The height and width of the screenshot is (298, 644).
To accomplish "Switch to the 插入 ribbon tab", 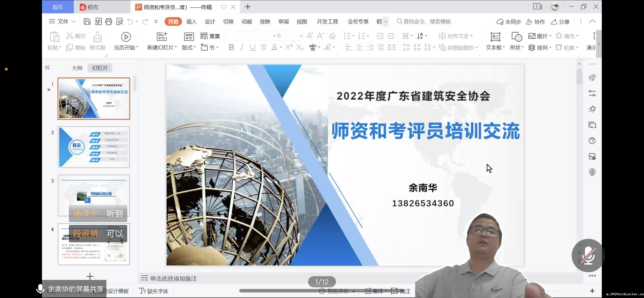I will 191,22.
